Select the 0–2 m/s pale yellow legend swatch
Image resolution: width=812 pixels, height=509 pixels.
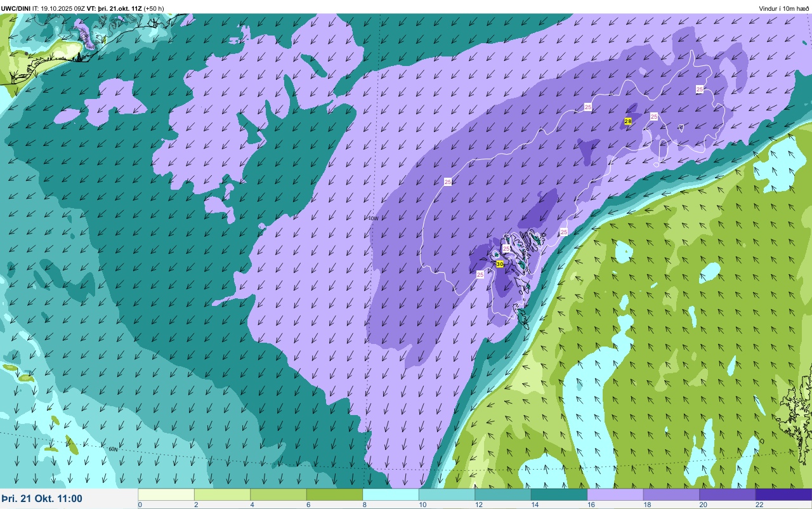coord(166,494)
